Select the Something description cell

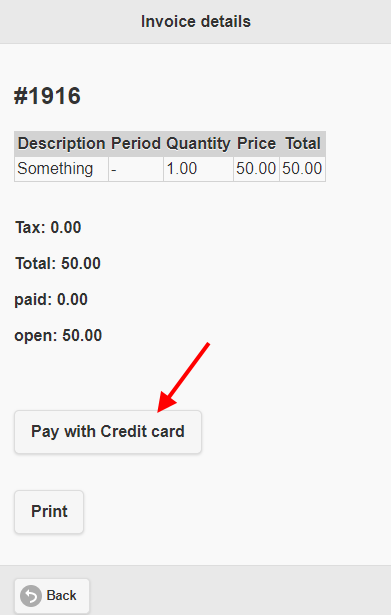pos(62,169)
